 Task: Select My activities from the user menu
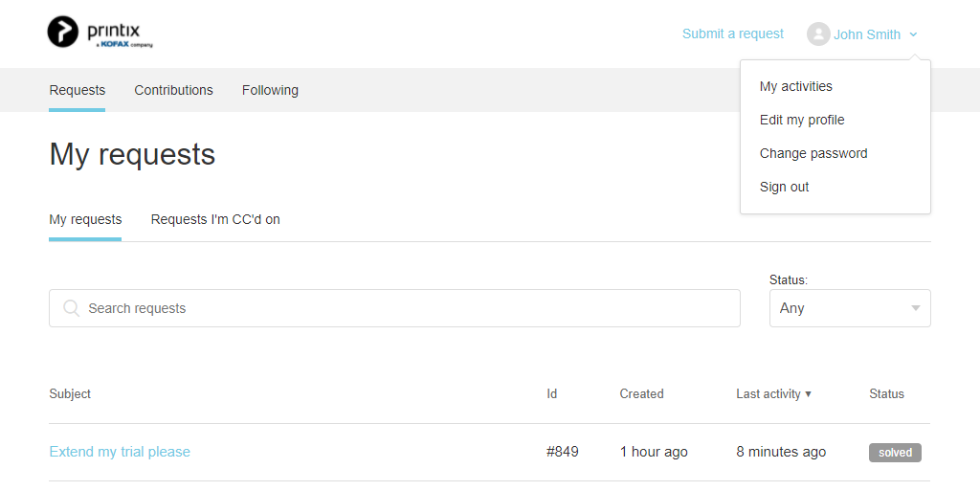point(796,86)
